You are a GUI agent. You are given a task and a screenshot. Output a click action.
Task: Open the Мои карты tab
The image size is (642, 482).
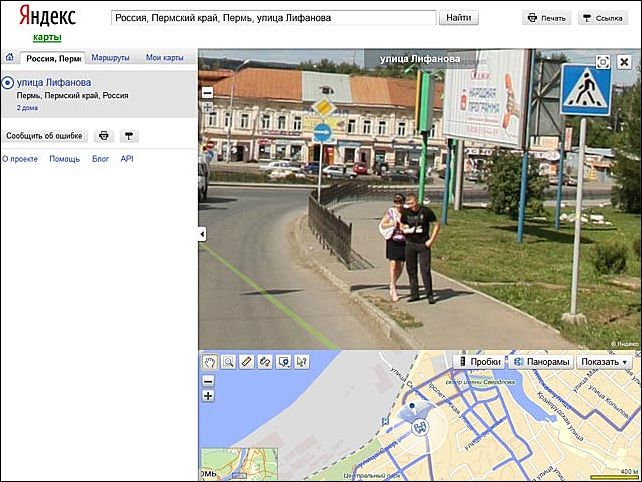click(x=166, y=58)
